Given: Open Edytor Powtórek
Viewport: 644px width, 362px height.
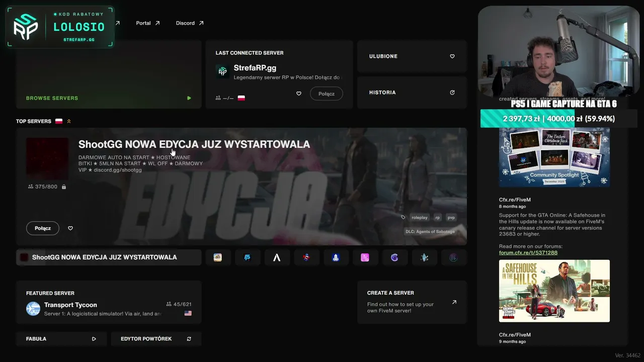Looking at the screenshot, I should [156, 339].
